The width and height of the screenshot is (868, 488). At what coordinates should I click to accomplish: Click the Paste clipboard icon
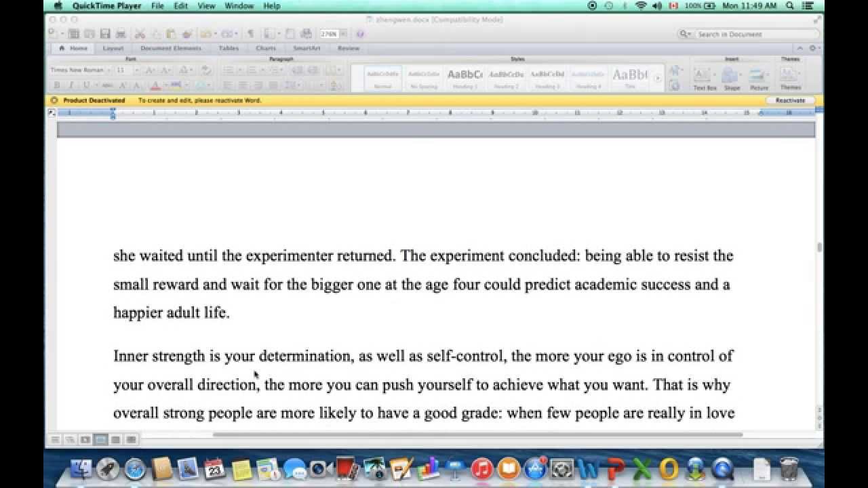(170, 34)
